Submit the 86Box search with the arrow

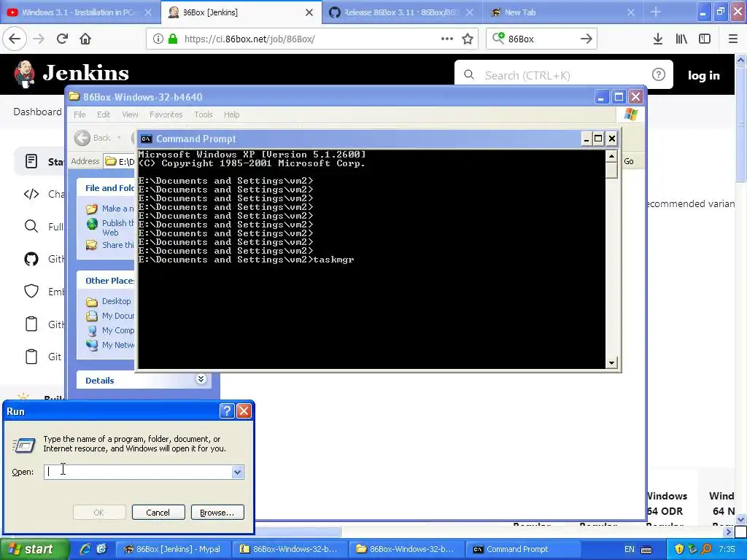[x=586, y=39]
